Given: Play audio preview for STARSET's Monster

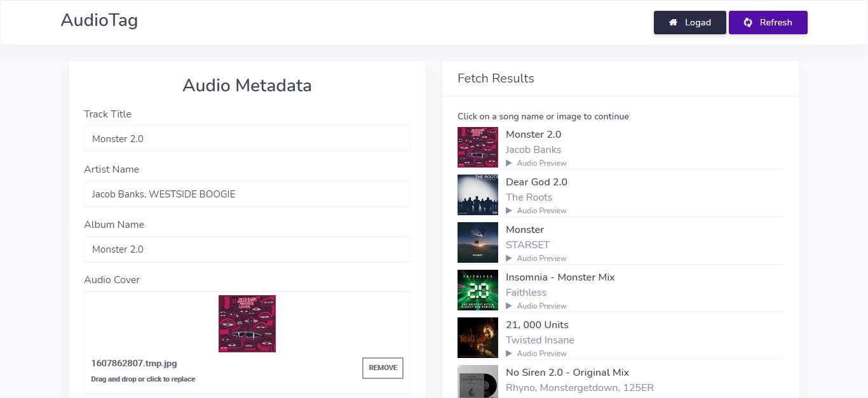Looking at the screenshot, I should [509, 258].
